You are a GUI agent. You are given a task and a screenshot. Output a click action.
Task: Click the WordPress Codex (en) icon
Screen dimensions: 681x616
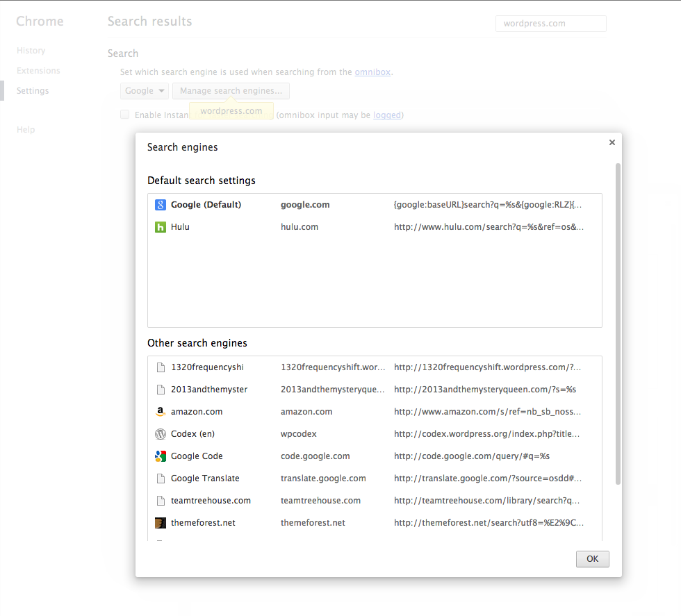pos(161,434)
